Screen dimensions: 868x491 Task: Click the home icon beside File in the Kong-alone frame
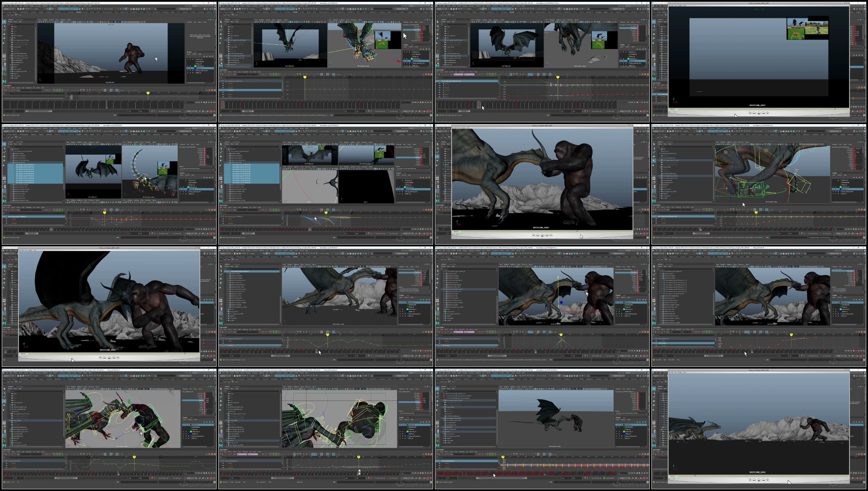coord(3,6)
